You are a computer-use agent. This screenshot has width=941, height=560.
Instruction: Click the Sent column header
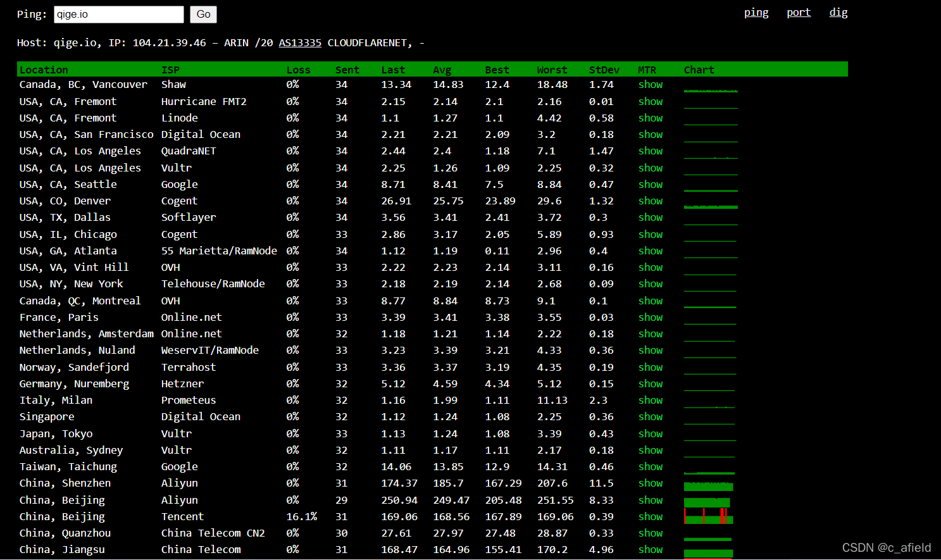pos(347,70)
